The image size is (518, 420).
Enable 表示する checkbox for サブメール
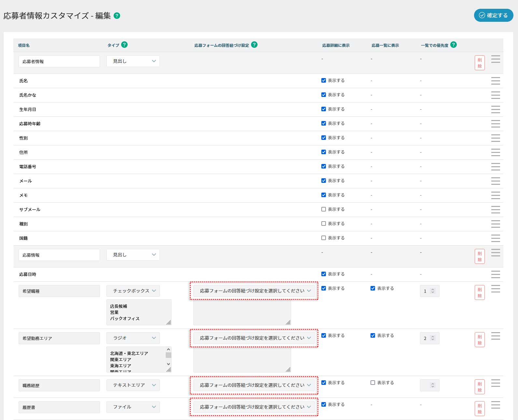324,209
